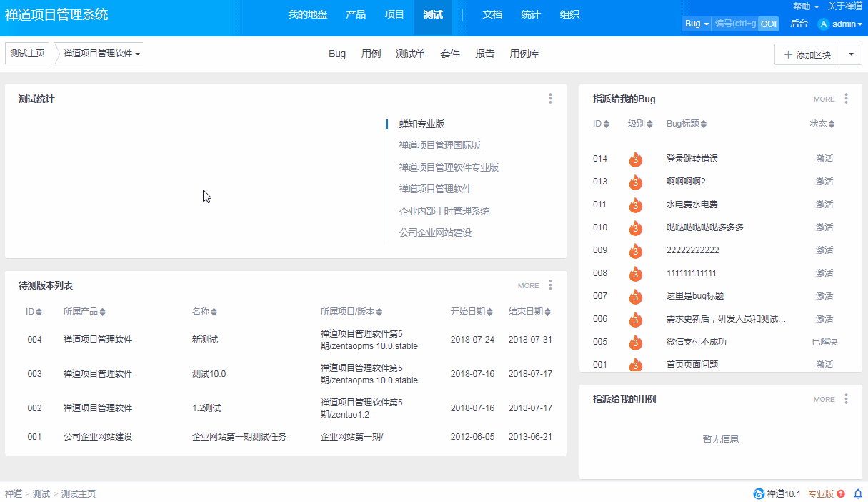868x502 pixels.
Task: Sort the test version list by ID
Action: tap(34, 312)
